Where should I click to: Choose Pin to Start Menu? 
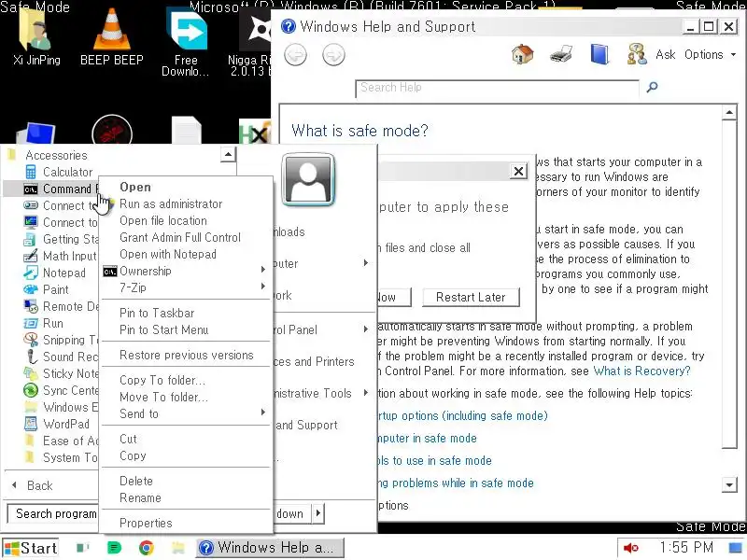(186, 329)
